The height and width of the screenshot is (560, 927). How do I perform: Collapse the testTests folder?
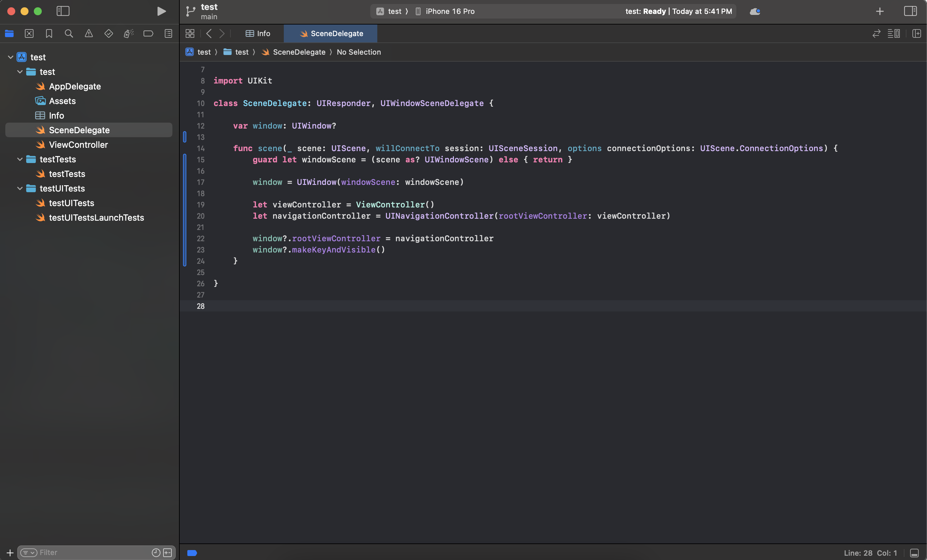coord(20,159)
